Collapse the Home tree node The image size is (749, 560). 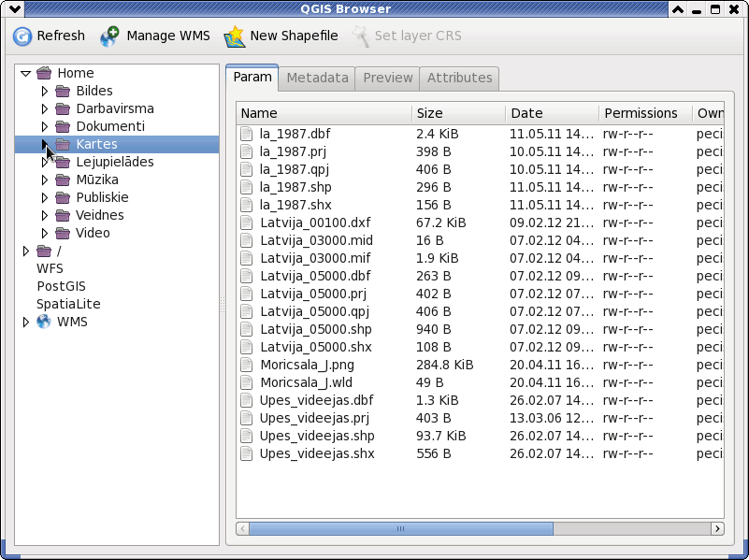tap(26, 73)
